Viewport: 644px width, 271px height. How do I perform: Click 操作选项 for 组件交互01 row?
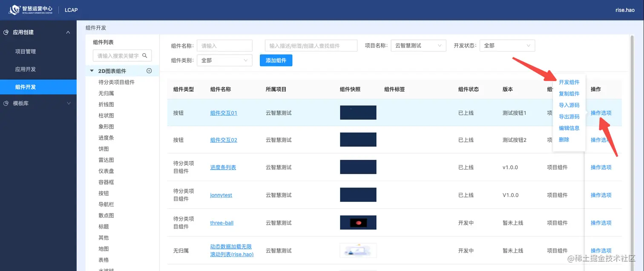pyautogui.click(x=601, y=113)
